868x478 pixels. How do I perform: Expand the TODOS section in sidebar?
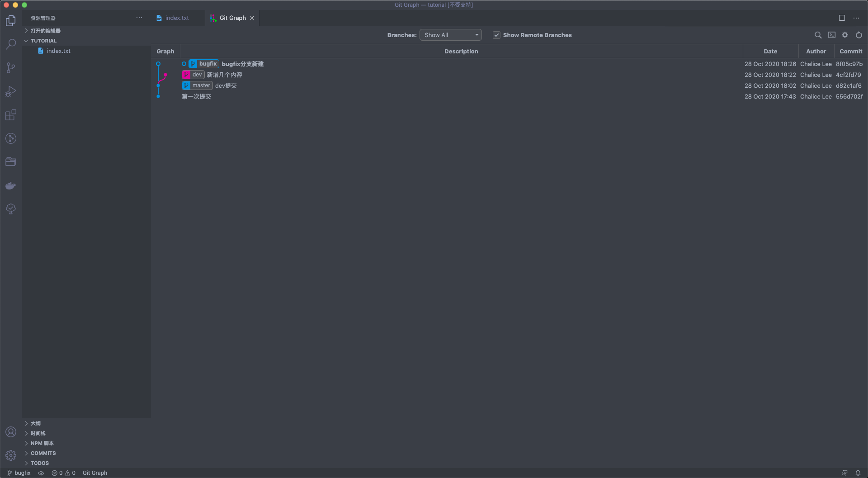point(39,463)
